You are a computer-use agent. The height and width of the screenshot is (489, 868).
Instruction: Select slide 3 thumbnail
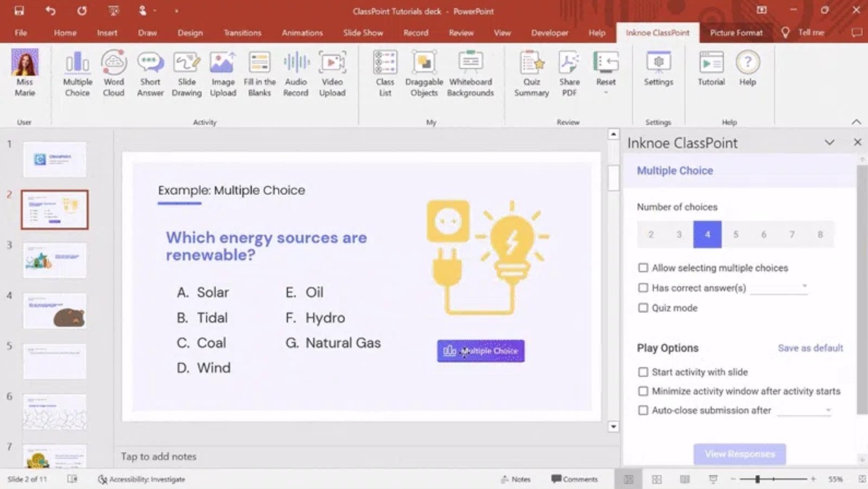click(55, 260)
